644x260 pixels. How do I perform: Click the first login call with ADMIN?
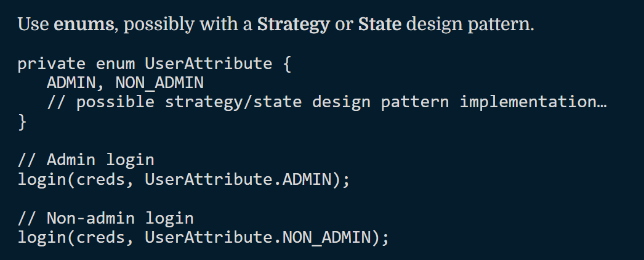point(183,179)
